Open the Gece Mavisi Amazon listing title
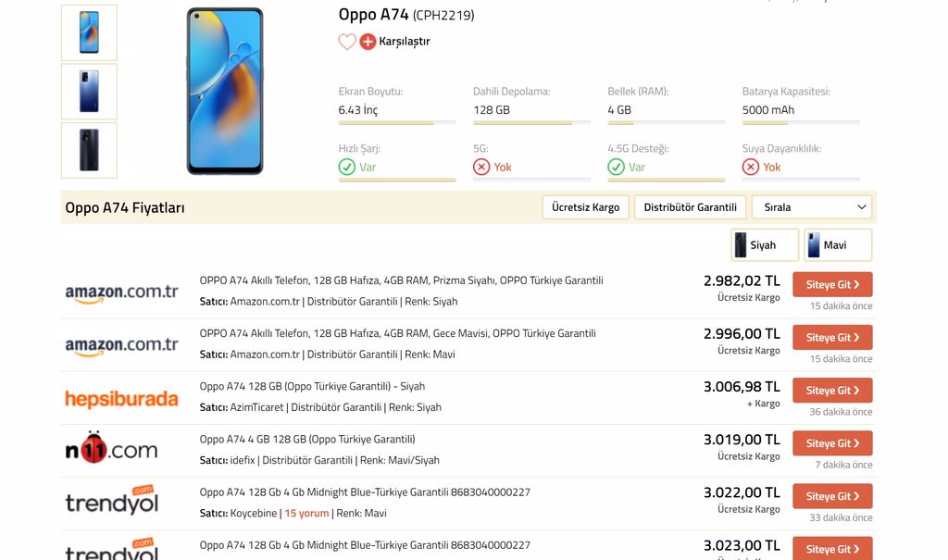Viewport: 948px width, 560px height. coord(398,333)
